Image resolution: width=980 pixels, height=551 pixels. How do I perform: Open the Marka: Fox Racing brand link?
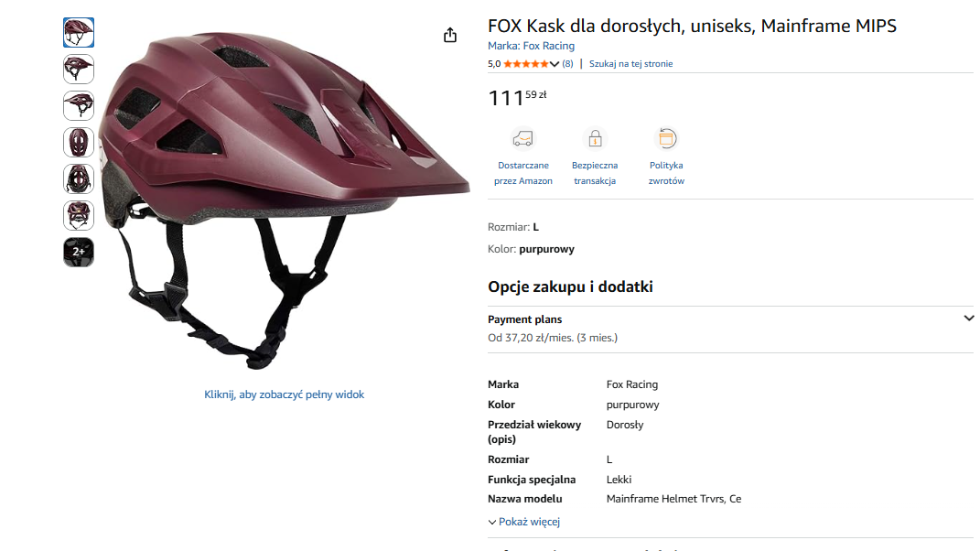(531, 46)
